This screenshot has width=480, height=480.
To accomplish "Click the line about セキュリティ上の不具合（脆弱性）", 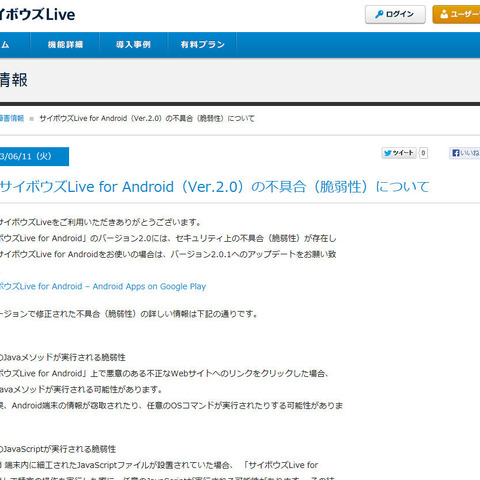I will point(168,238).
